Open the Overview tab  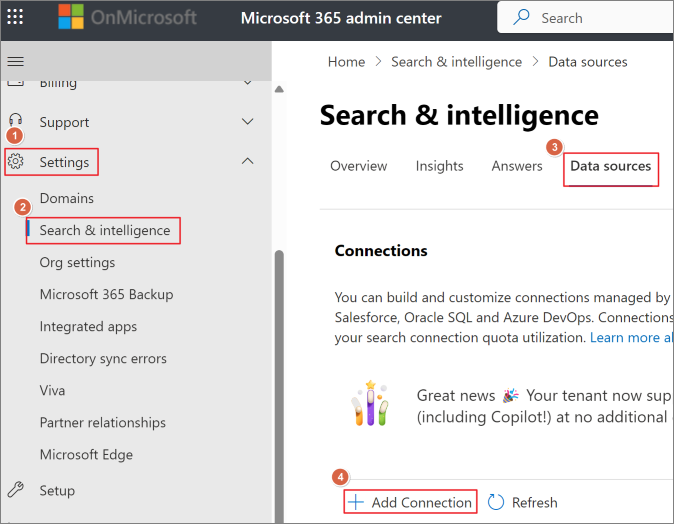click(x=358, y=166)
